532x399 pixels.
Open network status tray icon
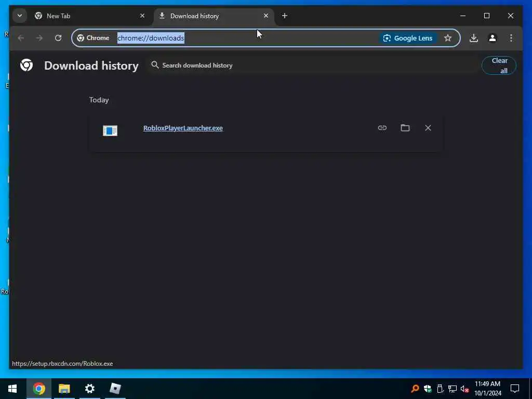[453, 389]
